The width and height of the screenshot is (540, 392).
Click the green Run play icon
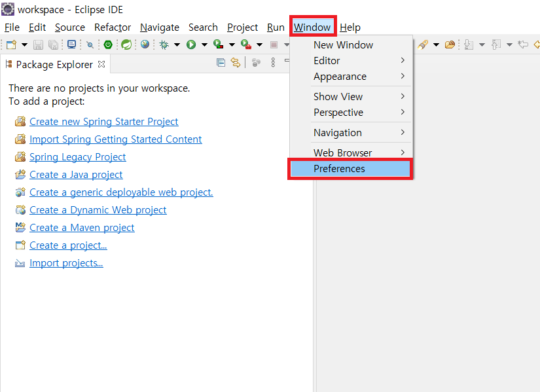point(191,45)
